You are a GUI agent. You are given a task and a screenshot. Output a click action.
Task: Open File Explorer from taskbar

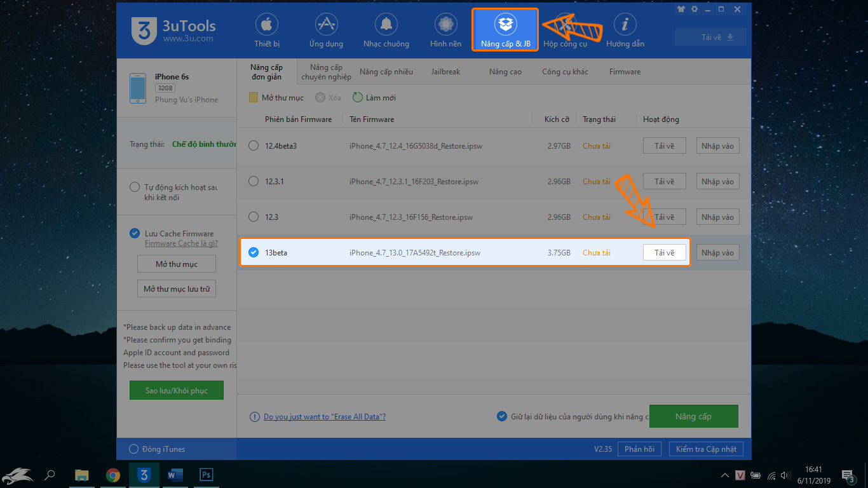coord(82,475)
